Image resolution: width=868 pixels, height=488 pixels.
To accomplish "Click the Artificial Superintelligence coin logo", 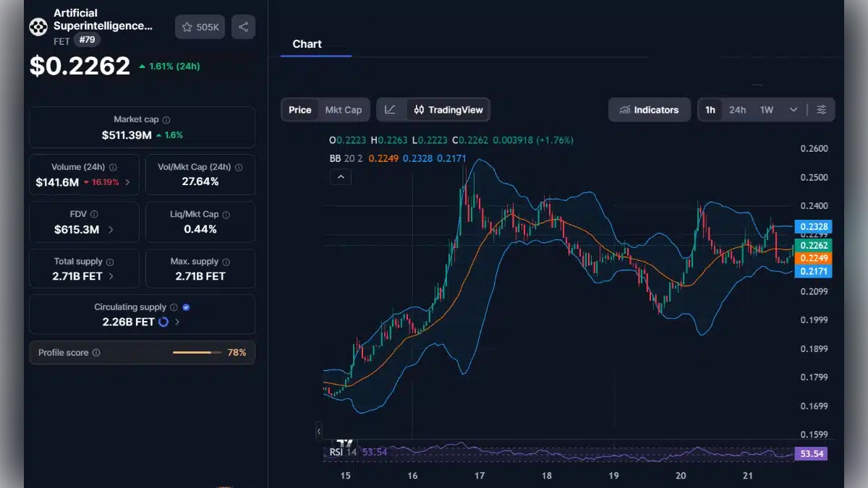I will tap(38, 26).
